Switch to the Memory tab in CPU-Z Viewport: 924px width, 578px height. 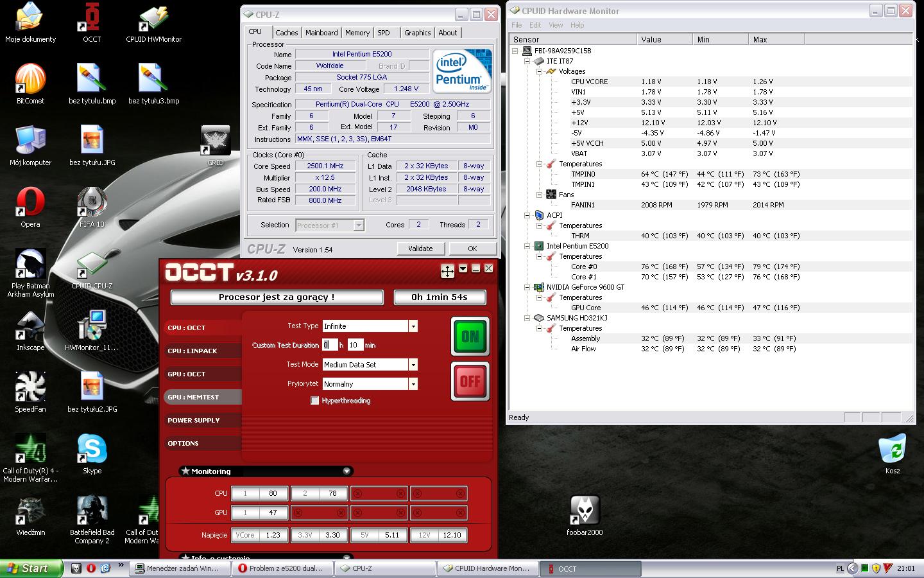pos(357,33)
